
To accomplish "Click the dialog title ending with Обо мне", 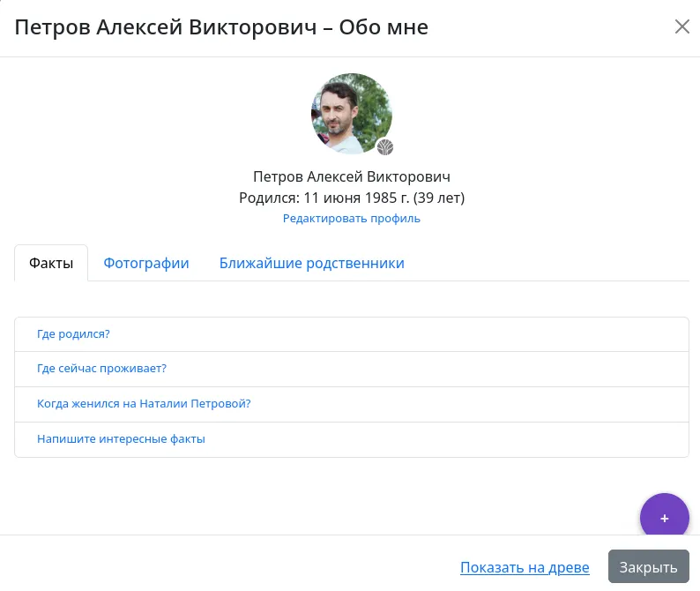I will coord(221,27).
